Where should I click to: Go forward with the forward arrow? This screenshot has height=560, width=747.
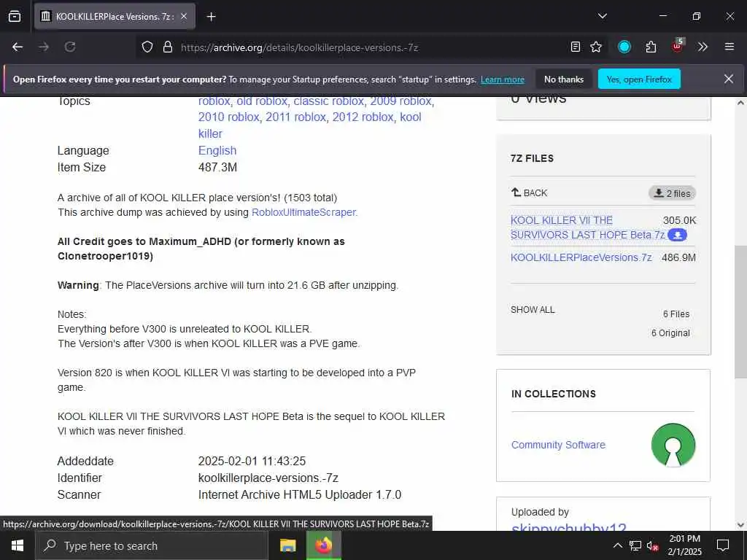pyautogui.click(x=44, y=47)
